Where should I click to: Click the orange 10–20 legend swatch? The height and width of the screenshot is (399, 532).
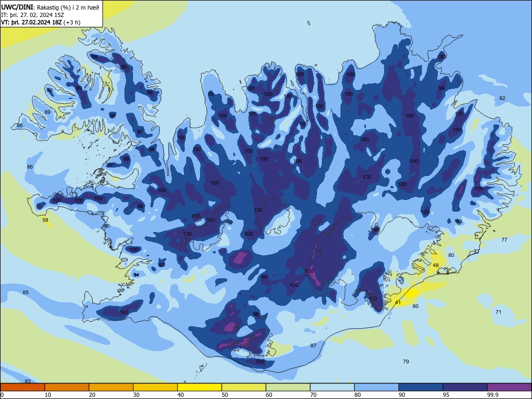(x=67, y=387)
